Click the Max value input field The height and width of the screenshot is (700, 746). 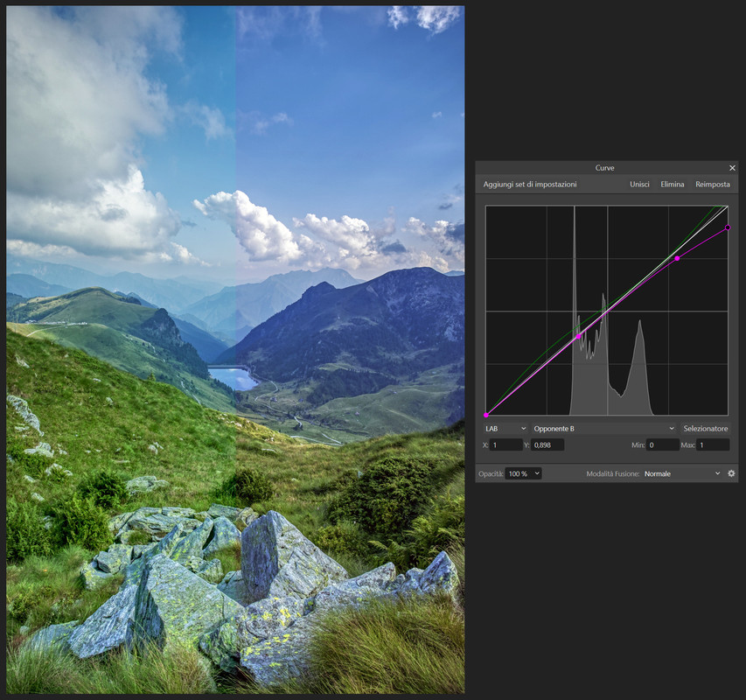point(713,444)
